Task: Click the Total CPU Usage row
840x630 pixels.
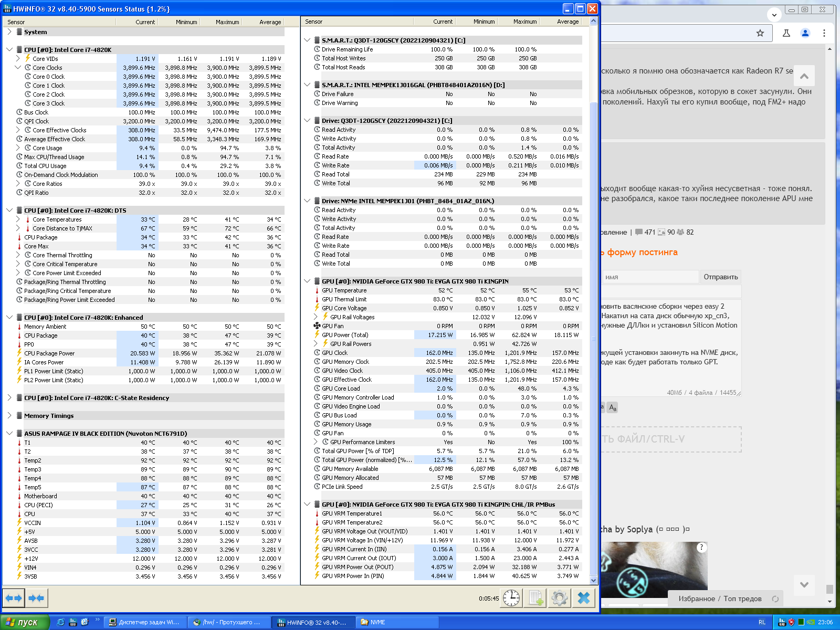Action: click(150, 166)
